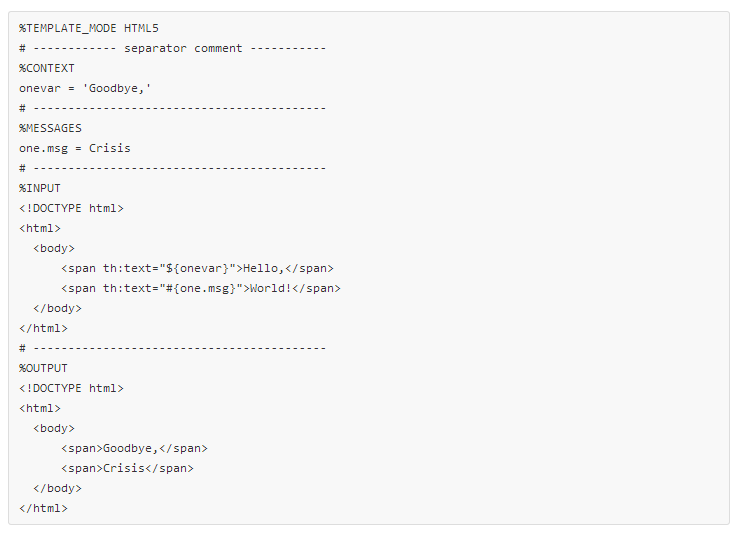736x533 pixels.
Task: Select the %INPUT directive
Action: tap(40, 188)
